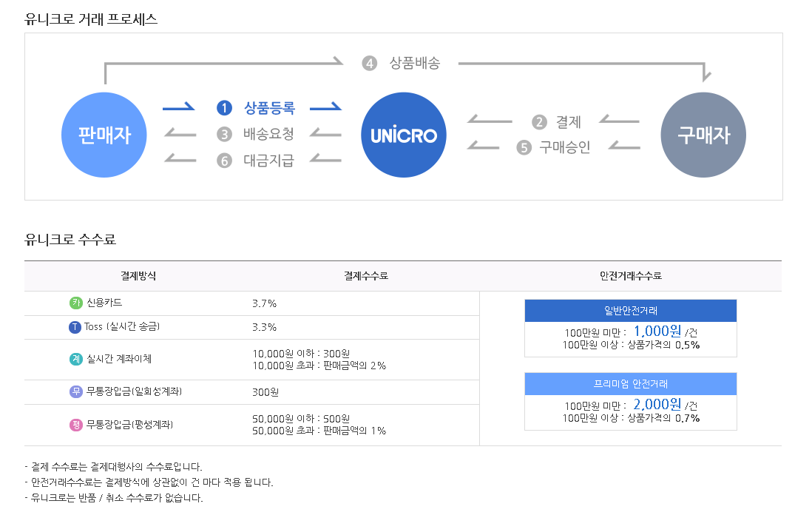Image resolution: width=812 pixels, height=515 pixels.
Task: Click the 300원 fee for 일회성계좌
Action: (x=265, y=392)
